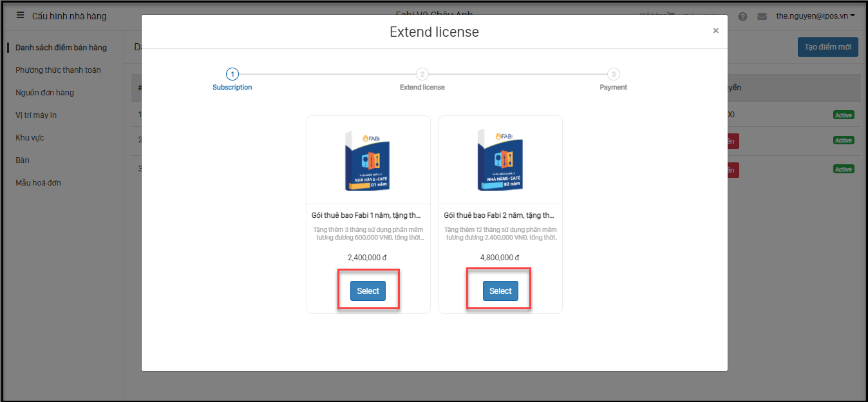Open the help question mark icon
Viewport: 868px width, 402px height.
(742, 16)
